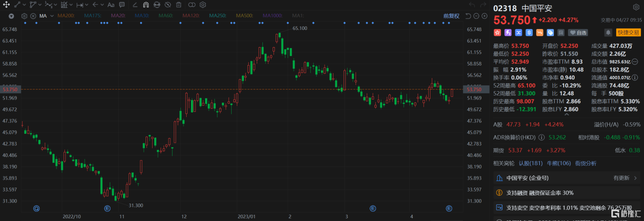
Task: Click the MA60 indicator label
Action: click(x=165, y=16)
